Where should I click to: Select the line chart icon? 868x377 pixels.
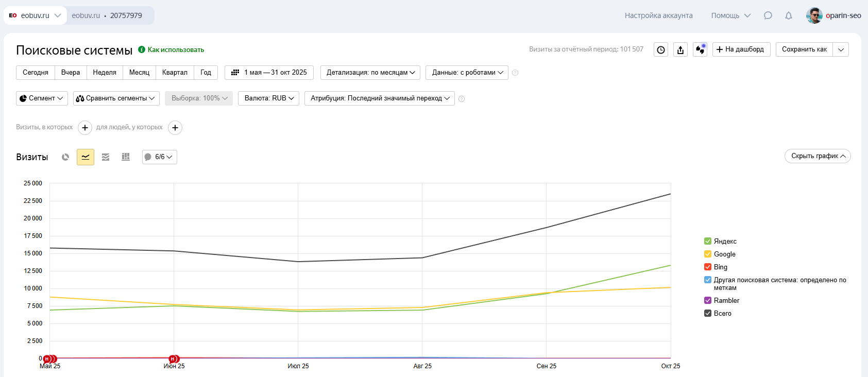(x=86, y=157)
